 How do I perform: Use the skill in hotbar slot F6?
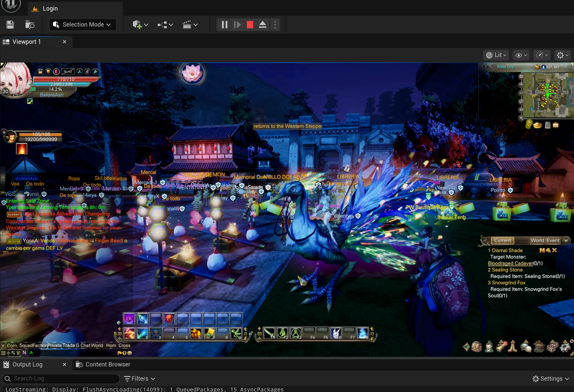click(x=336, y=333)
